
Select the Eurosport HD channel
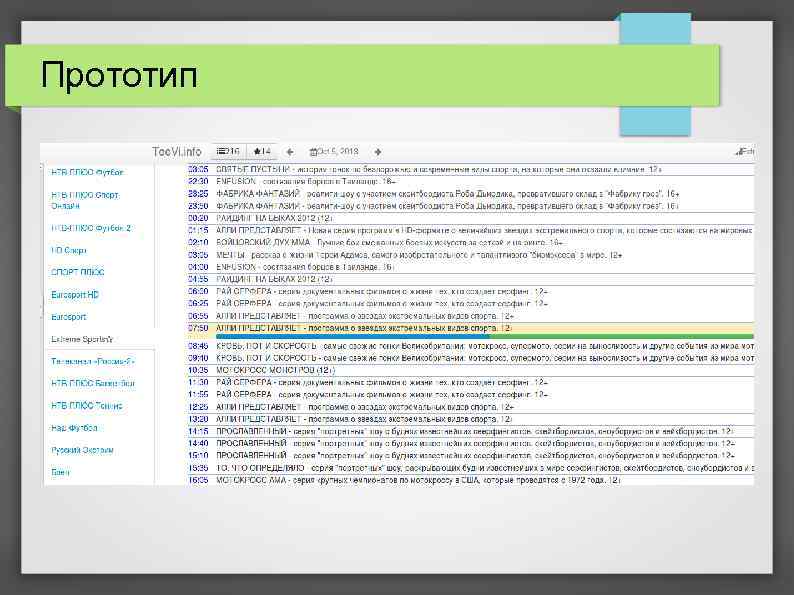pyautogui.click(x=74, y=294)
